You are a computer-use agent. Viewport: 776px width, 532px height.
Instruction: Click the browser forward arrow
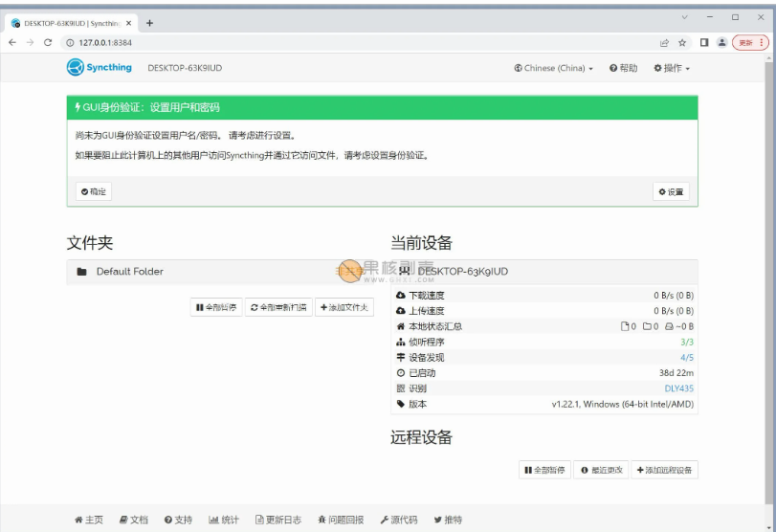click(31, 42)
